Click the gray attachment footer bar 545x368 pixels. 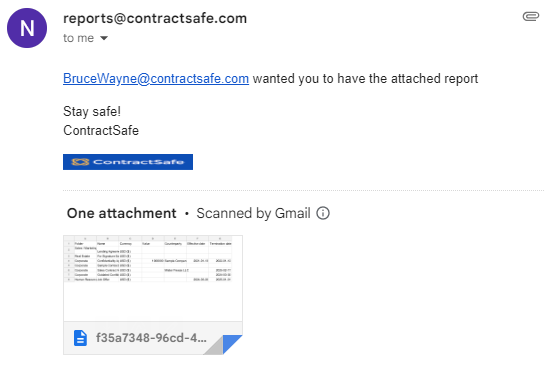[x=153, y=338]
